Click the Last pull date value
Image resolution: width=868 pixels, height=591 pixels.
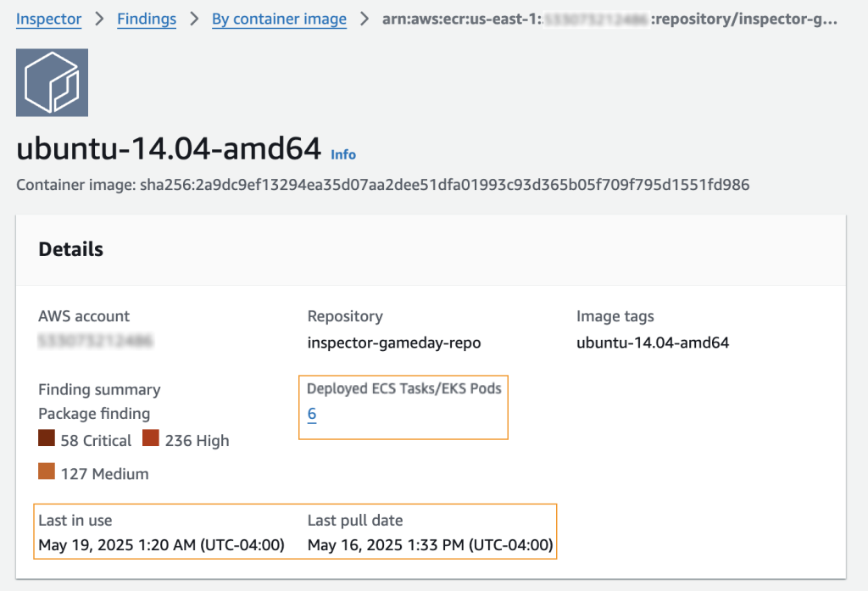(x=430, y=545)
